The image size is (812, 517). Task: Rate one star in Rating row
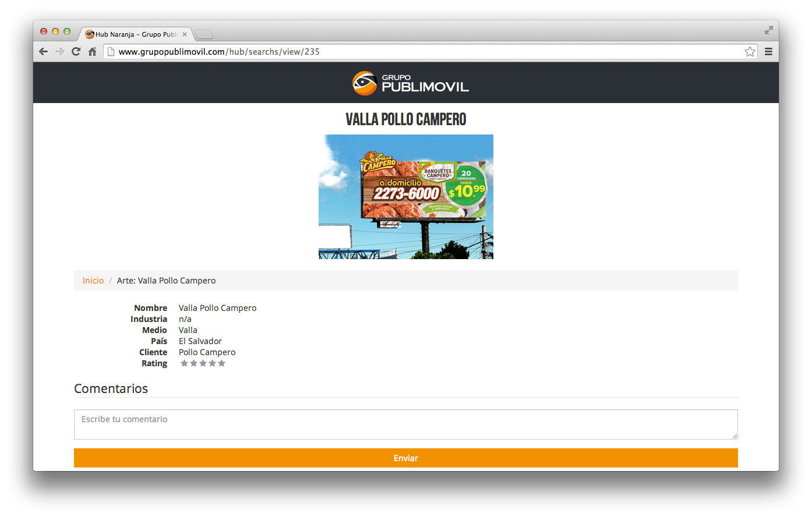click(x=184, y=363)
